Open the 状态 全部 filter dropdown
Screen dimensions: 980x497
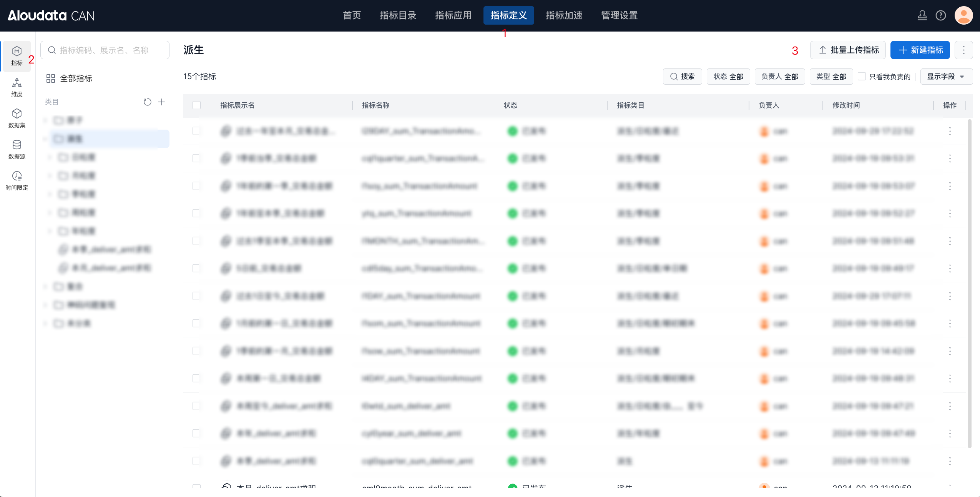pyautogui.click(x=728, y=76)
